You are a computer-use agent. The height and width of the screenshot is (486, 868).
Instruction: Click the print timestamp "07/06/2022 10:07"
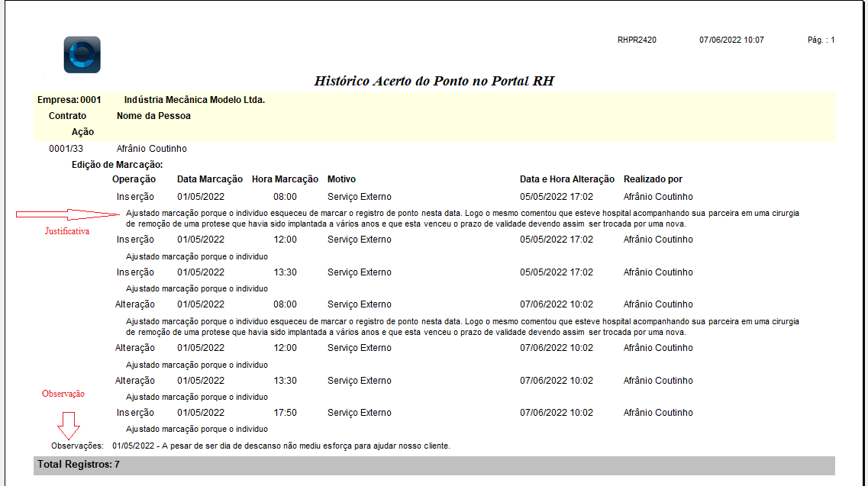pos(731,40)
